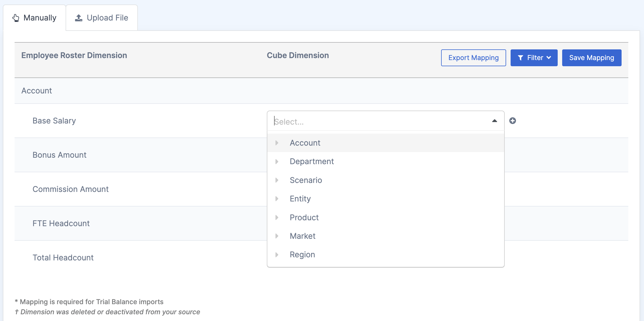644x321 pixels.
Task: Click the Base Salary row label
Action: coord(54,121)
